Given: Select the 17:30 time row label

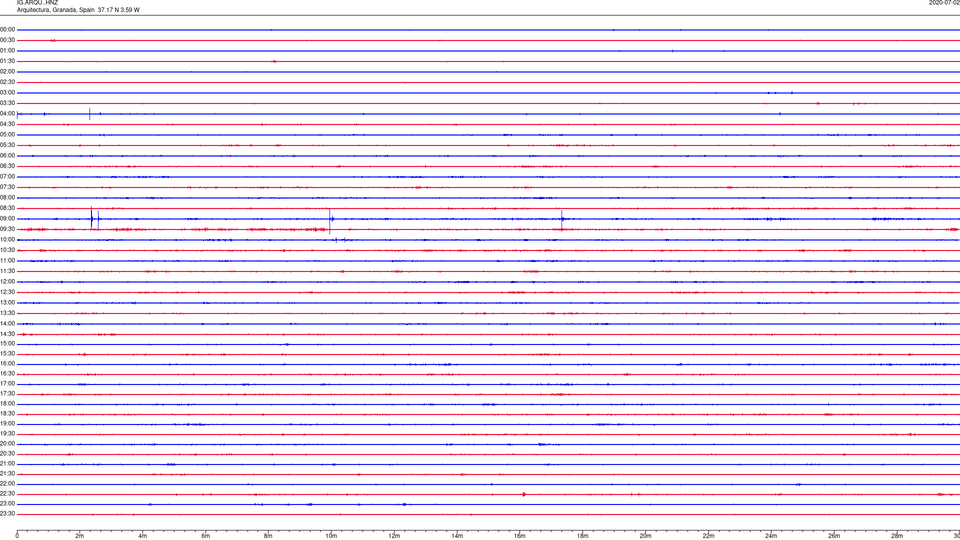Looking at the screenshot, I should tap(7, 394).
